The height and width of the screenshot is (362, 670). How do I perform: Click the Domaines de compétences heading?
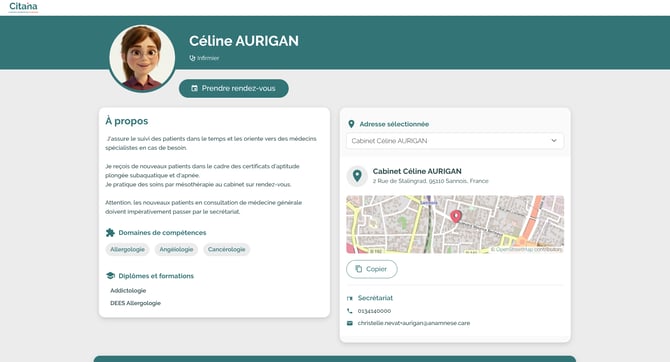point(162,233)
